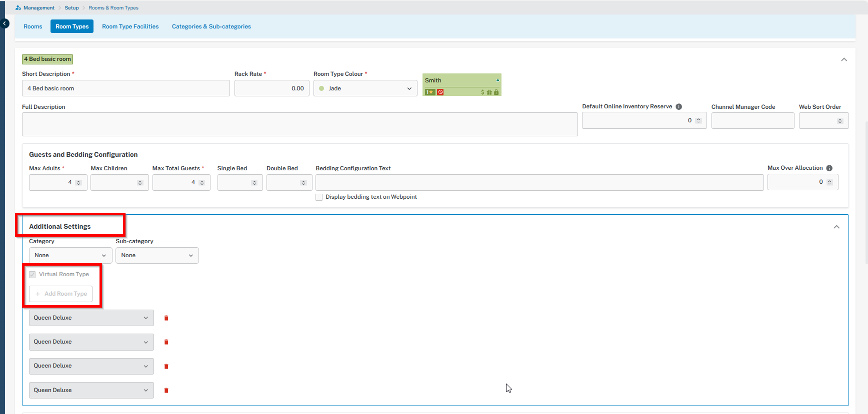Image resolution: width=868 pixels, height=414 pixels.
Task: Click the Guests and Bedding Configuration heading
Action: point(83,155)
